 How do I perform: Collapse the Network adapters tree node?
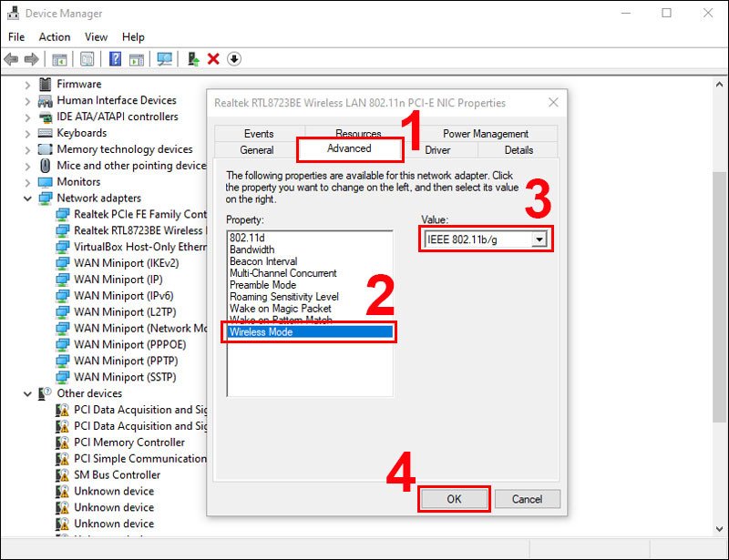click(26, 198)
